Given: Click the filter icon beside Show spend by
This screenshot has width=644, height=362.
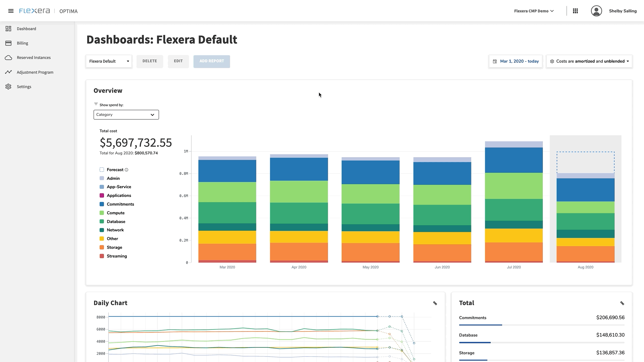Looking at the screenshot, I should (96, 104).
